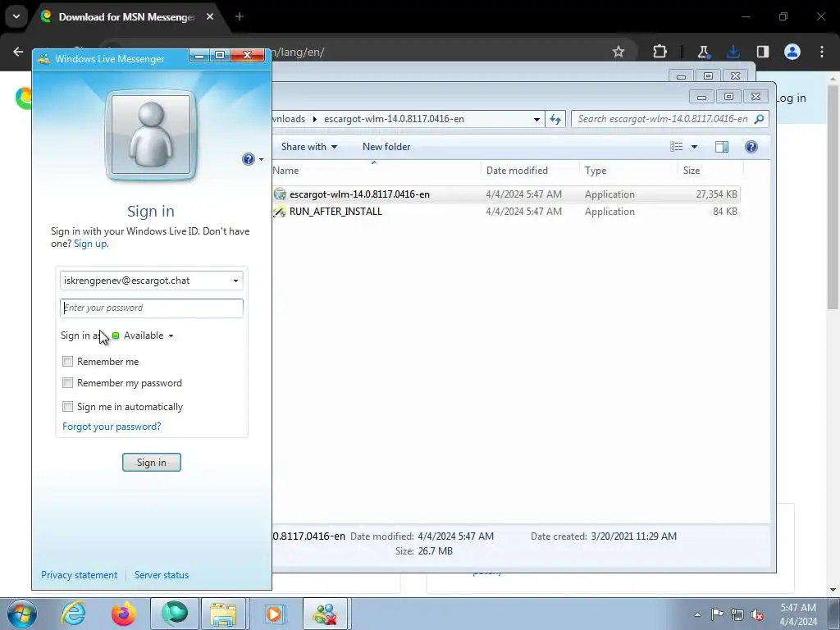Select the Download for MSN Messenger tab
840x630 pixels.
pyautogui.click(x=126, y=16)
